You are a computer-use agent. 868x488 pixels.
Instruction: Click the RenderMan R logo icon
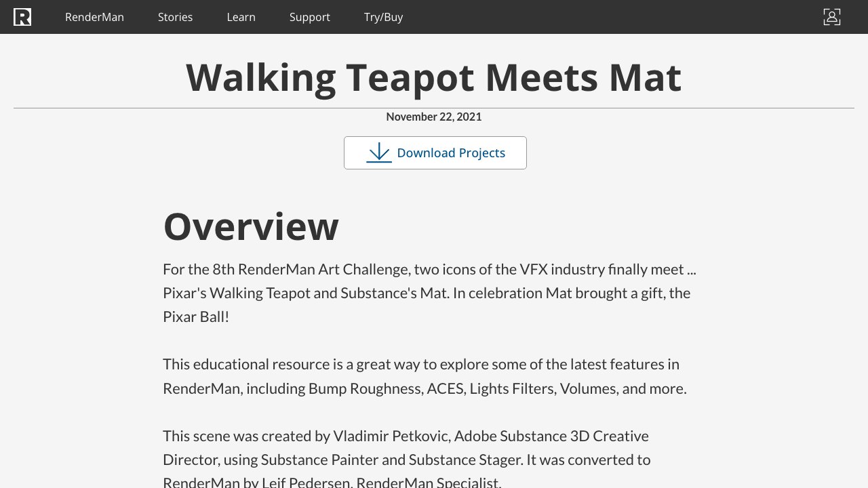(22, 17)
